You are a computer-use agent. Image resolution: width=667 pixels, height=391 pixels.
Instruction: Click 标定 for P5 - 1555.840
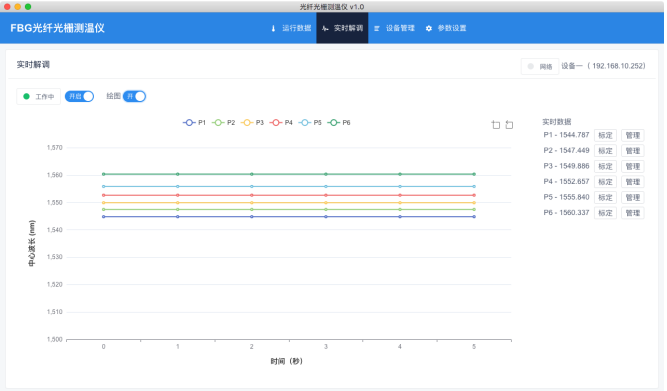[605, 197]
